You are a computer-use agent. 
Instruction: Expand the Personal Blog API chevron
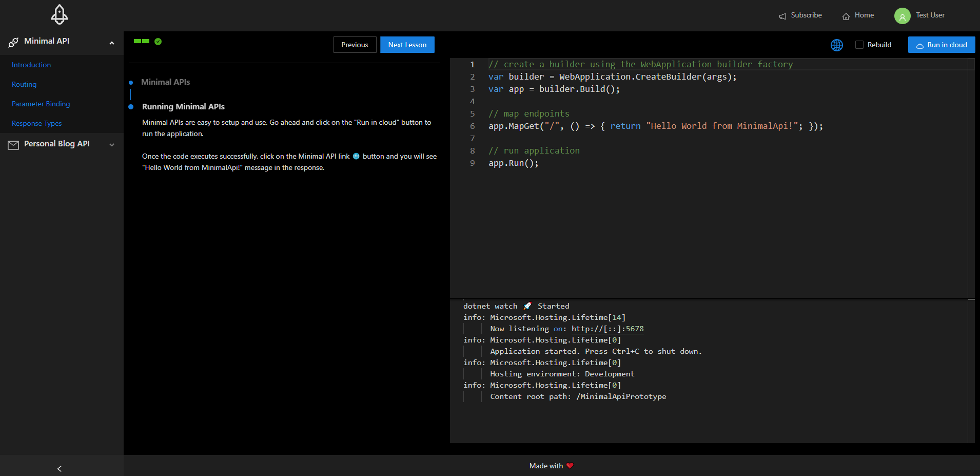pyautogui.click(x=112, y=145)
